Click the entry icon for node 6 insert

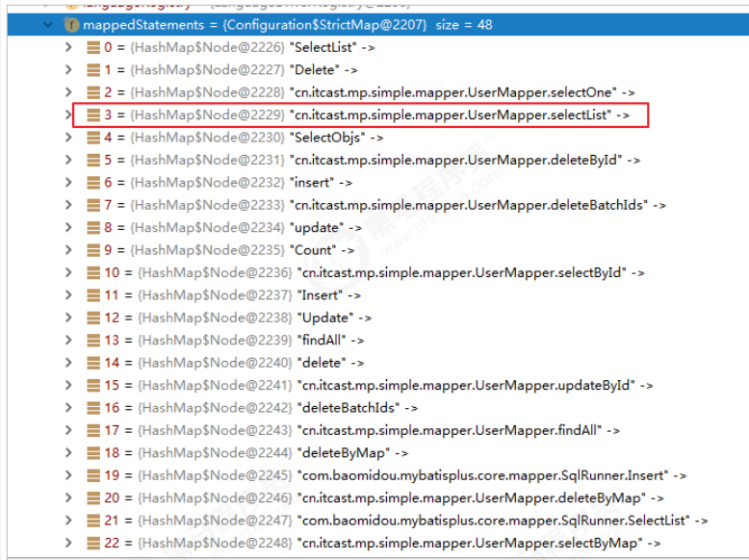pyautogui.click(x=93, y=183)
